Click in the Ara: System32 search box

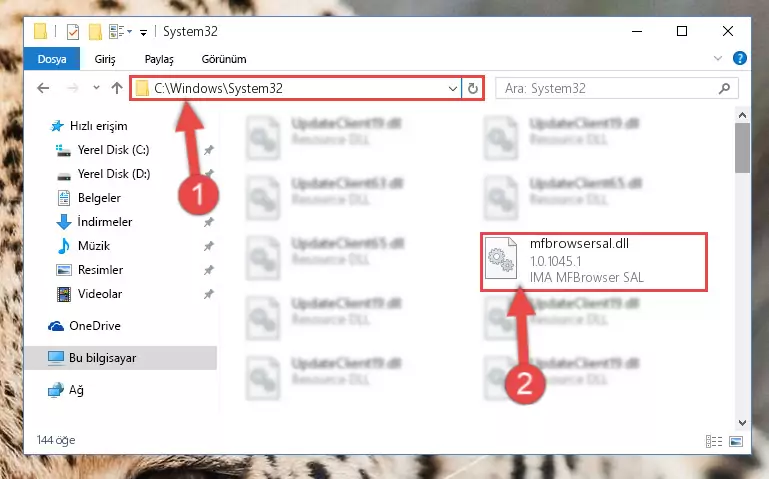pyautogui.click(x=608, y=88)
